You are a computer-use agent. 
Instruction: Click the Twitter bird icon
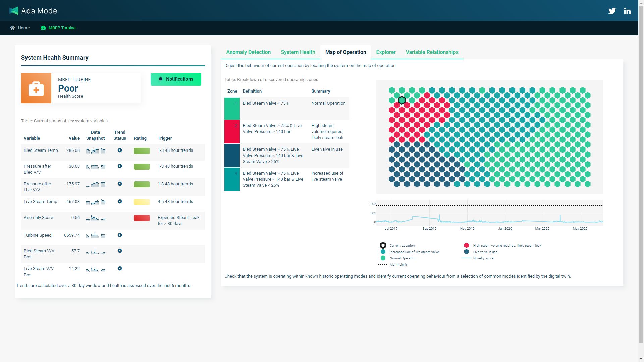[612, 11]
